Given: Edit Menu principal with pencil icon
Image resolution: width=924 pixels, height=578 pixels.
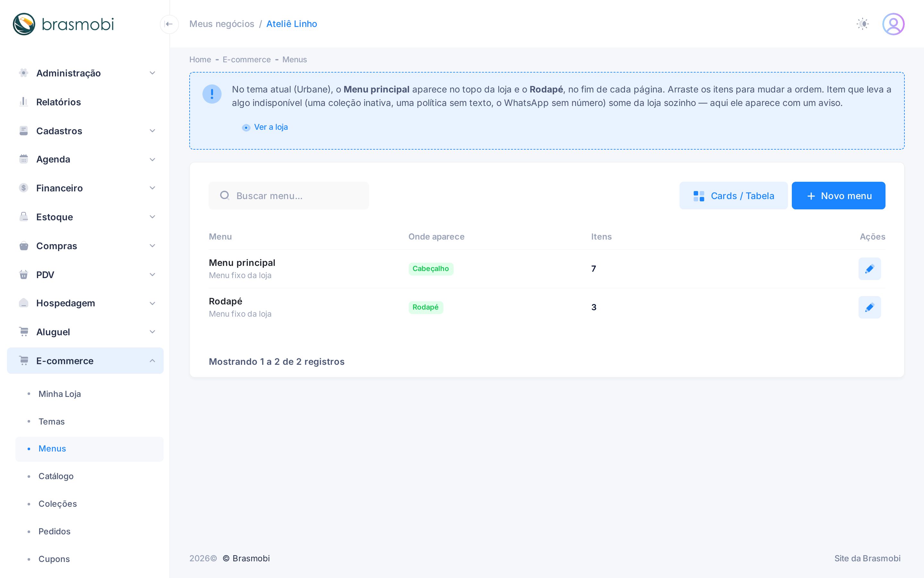Looking at the screenshot, I should point(869,269).
